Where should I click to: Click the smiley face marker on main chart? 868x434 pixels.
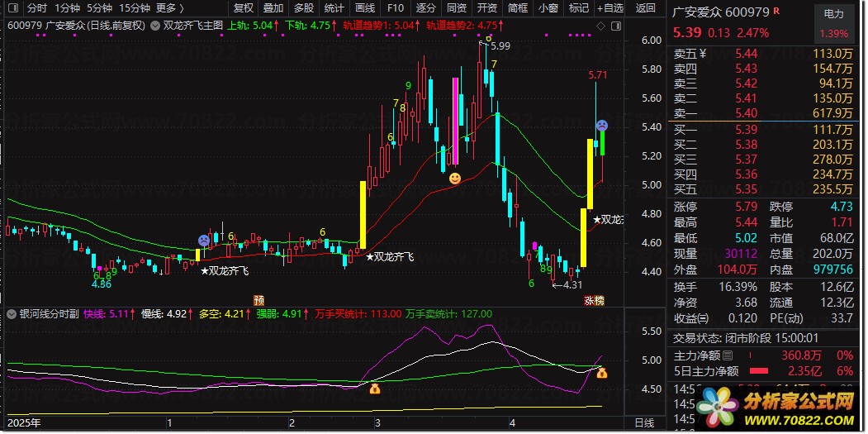click(454, 179)
